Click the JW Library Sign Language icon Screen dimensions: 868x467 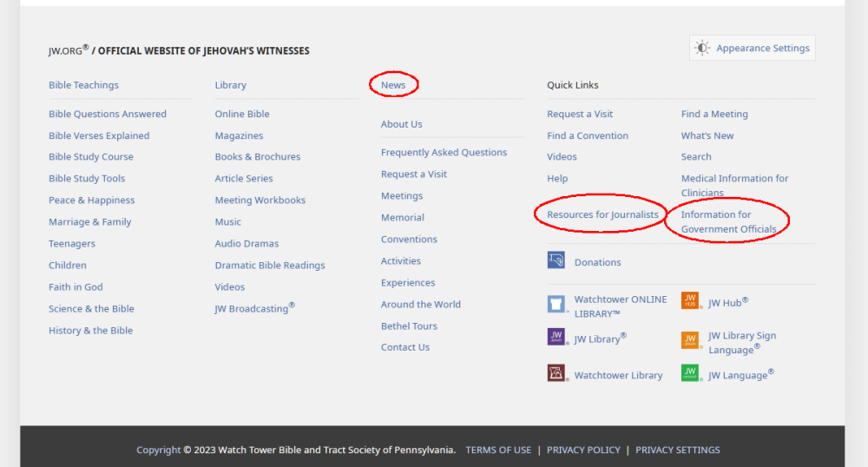click(690, 340)
